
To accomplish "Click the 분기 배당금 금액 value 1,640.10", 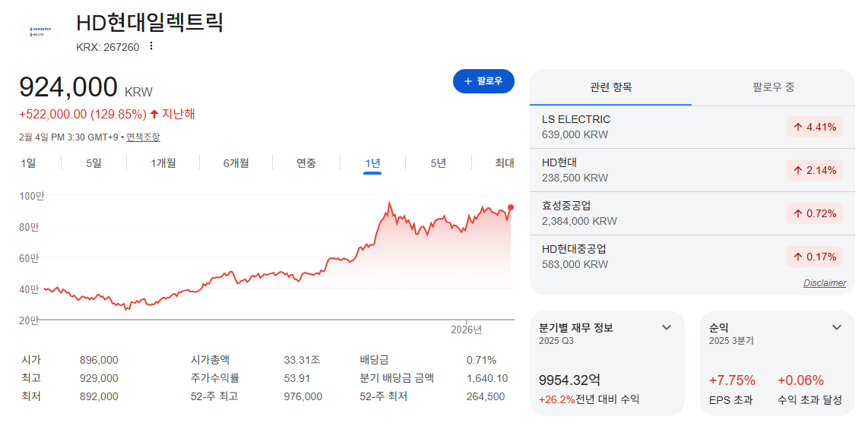I will (488, 379).
